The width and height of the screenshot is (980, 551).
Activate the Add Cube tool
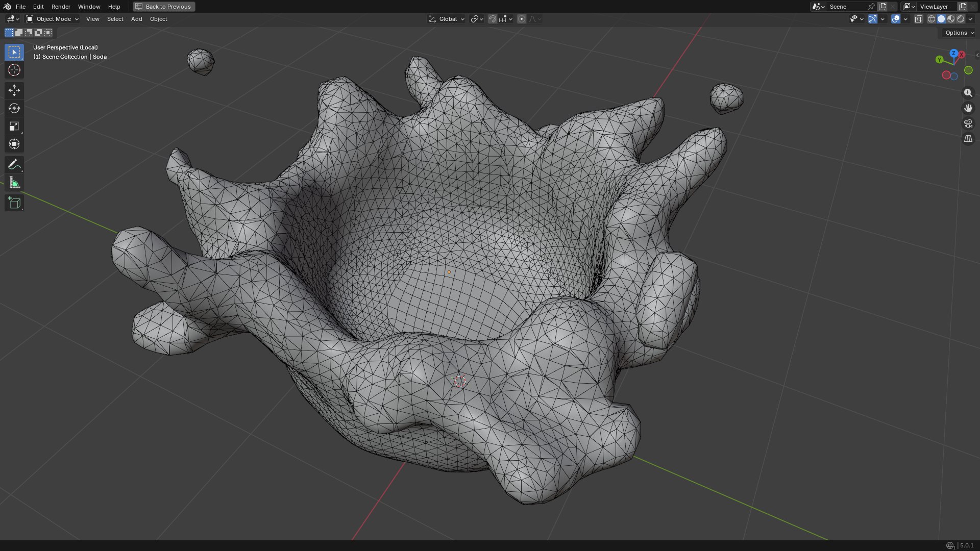click(14, 203)
